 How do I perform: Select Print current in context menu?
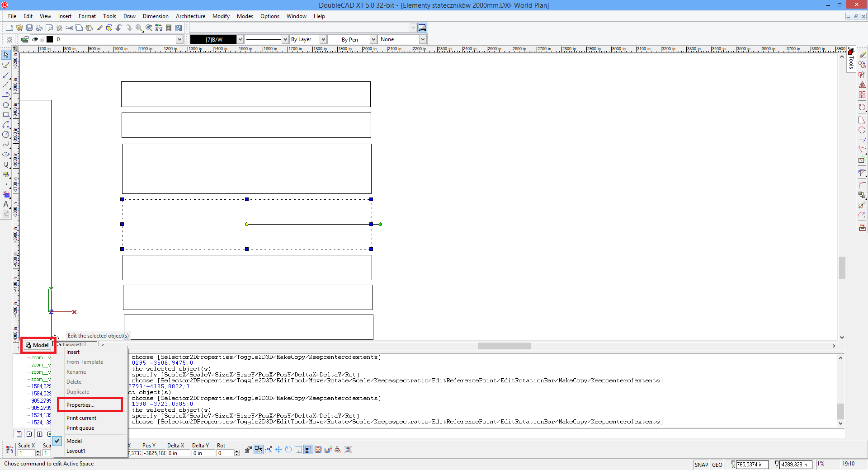81,418
